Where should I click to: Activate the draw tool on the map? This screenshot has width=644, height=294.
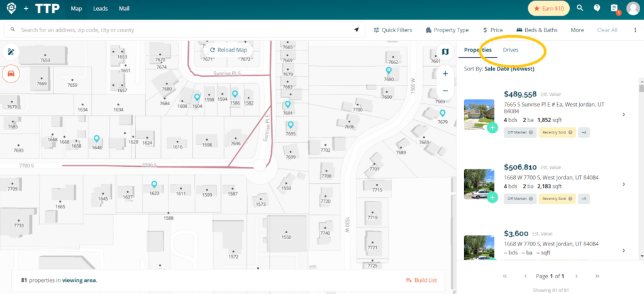11,52
